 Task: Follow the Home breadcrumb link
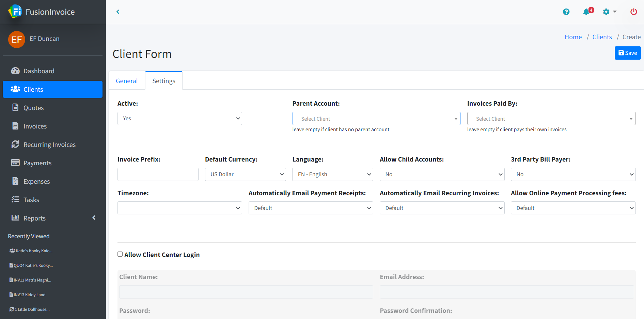coord(573,37)
